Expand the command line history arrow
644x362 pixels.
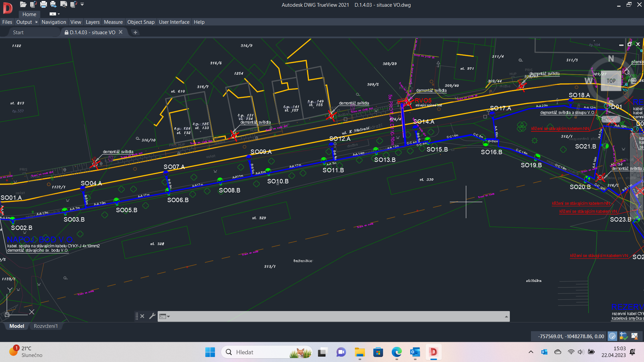(x=506, y=316)
